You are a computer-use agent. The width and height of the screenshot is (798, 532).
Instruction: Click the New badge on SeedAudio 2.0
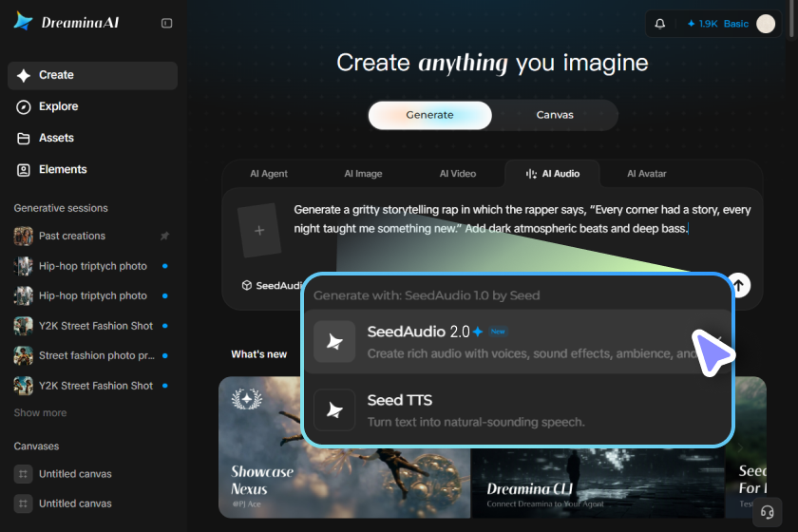(x=498, y=332)
